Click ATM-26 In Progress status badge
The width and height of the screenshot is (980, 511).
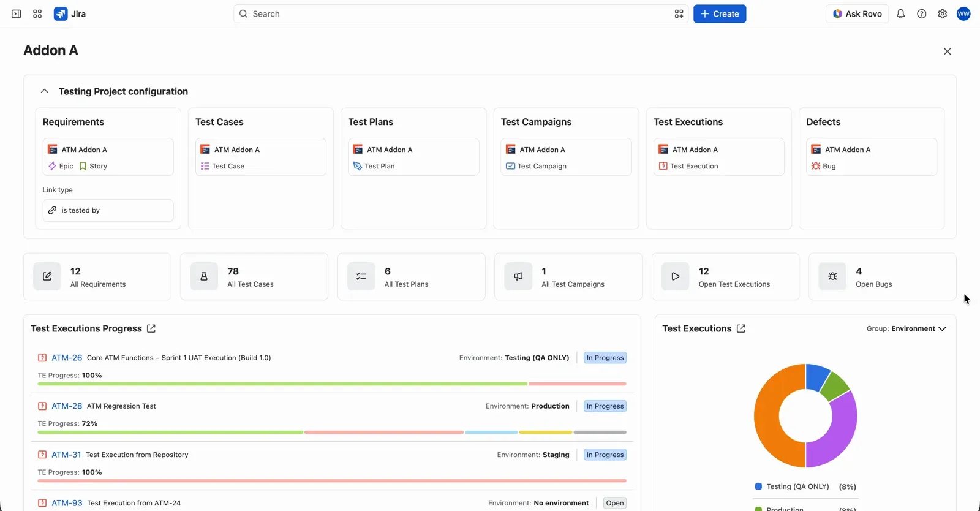coord(605,358)
